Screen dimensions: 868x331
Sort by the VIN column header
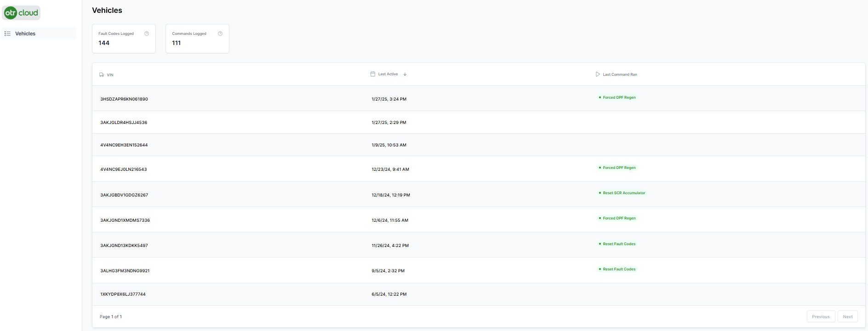click(x=110, y=75)
